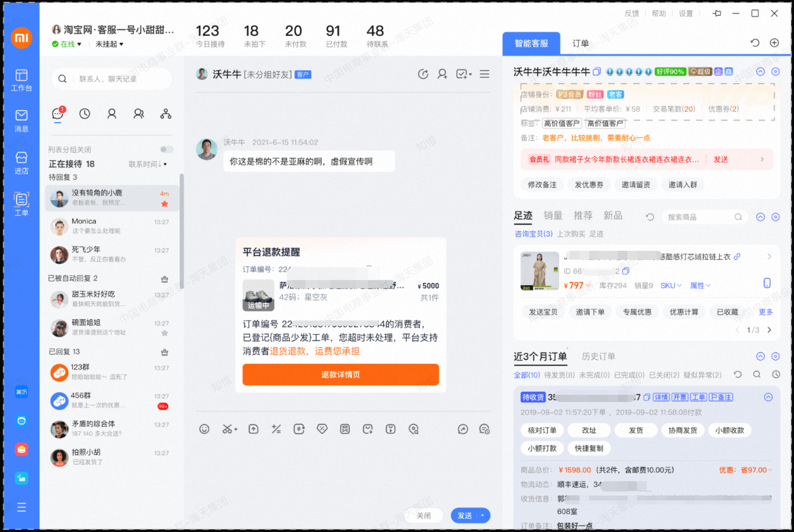Click the 核对订单 button
Viewport: 794px width, 532px height.
click(542, 430)
